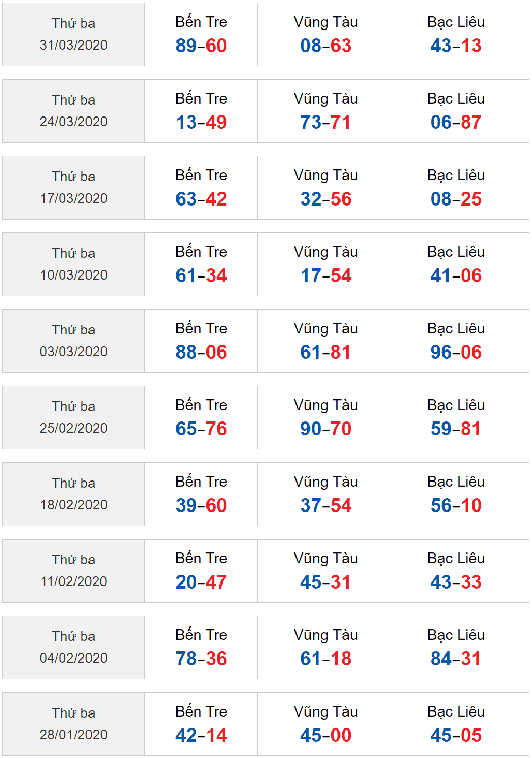Select Bạc Liêu result 56-10
This screenshot has height=758, width=532.
pos(456,505)
